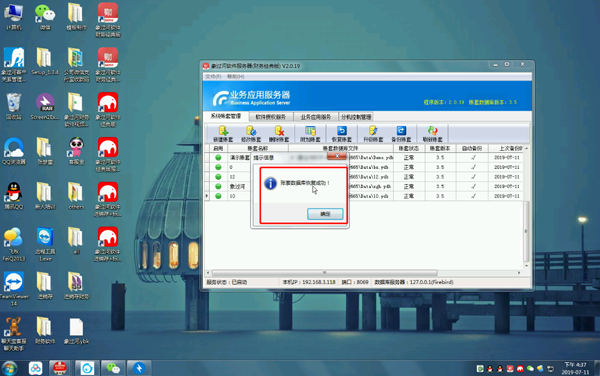Click the 自动备份 column header
600x376 pixels.
coord(472,148)
